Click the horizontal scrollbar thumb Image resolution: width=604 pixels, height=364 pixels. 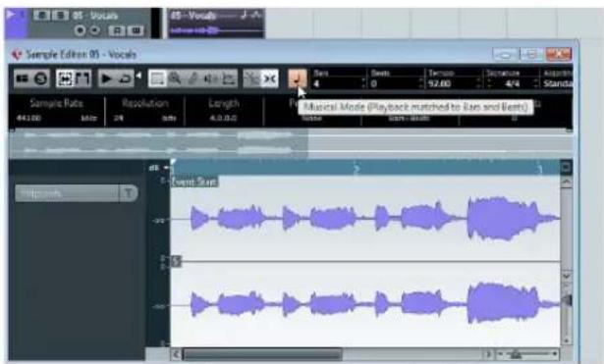click(x=262, y=354)
